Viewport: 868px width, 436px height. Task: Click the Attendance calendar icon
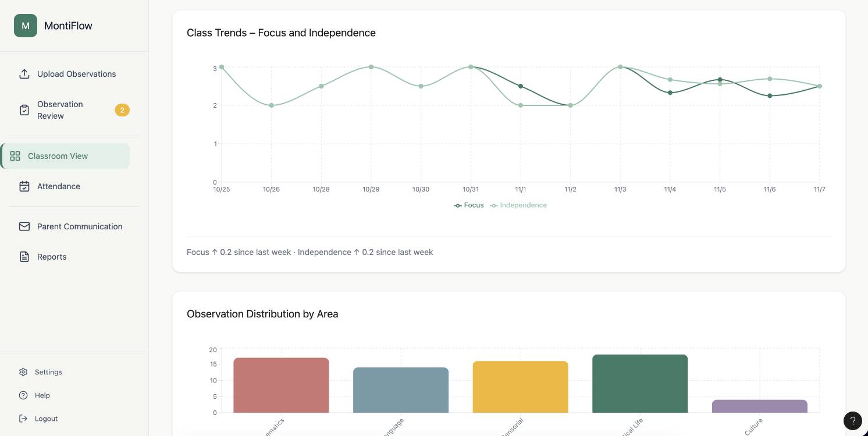[24, 186]
